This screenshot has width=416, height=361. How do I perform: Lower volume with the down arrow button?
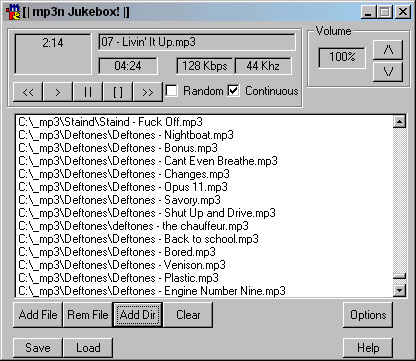pyautogui.click(x=388, y=71)
